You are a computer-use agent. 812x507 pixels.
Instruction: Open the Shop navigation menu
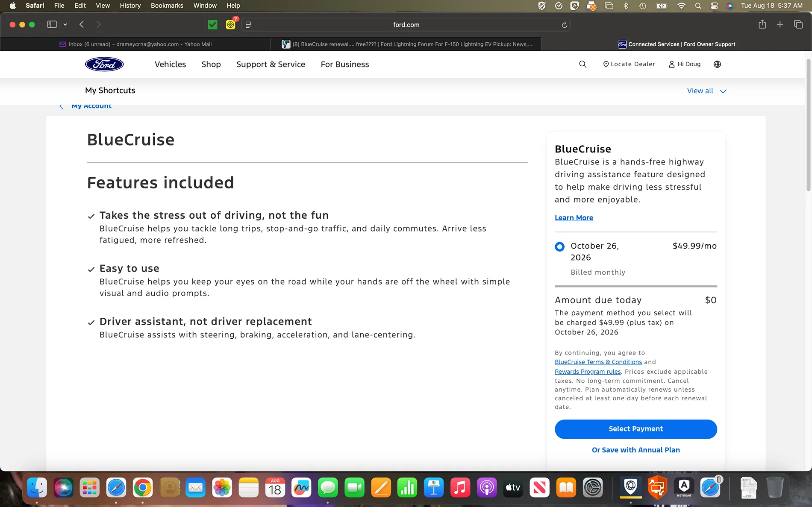click(x=211, y=64)
